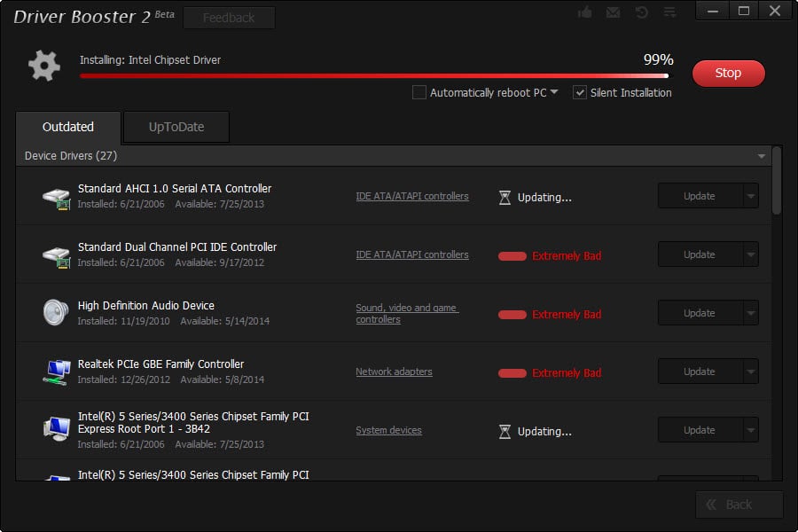Open Update dropdown arrow for Realtek PCIe controller
The height and width of the screenshot is (532, 798).
[751, 372]
